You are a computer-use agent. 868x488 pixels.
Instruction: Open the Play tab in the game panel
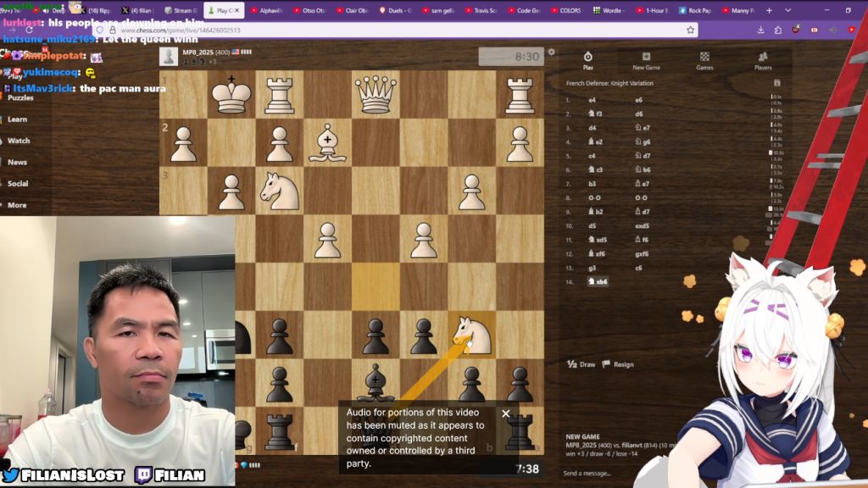[x=588, y=61]
